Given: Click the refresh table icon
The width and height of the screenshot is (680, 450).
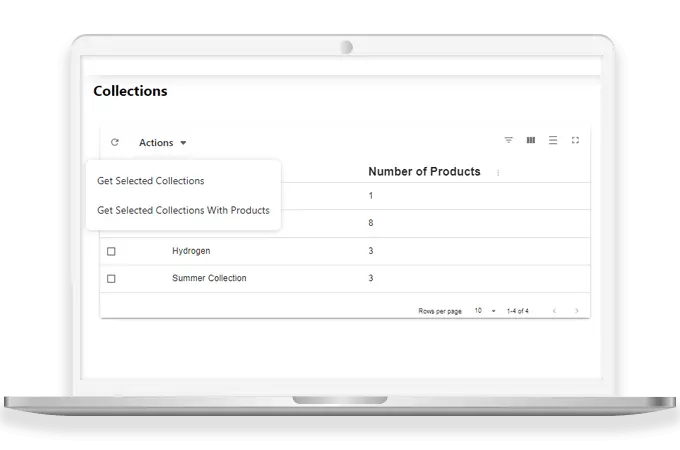Looking at the screenshot, I should pyautogui.click(x=115, y=143).
